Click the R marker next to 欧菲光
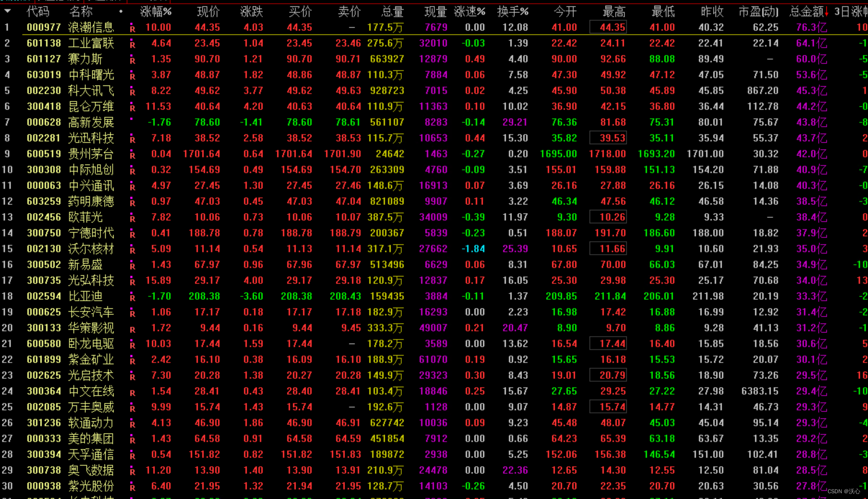The image size is (868, 499). click(132, 219)
